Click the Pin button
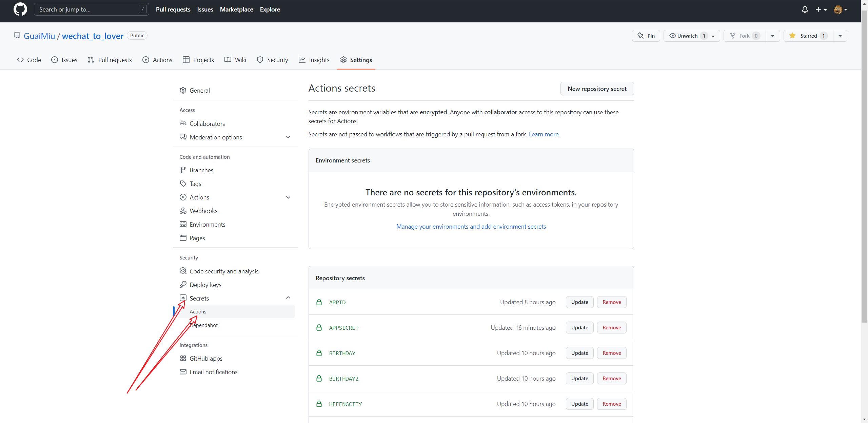Image resolution: width=868 pixels, height=423 pixels. (x=646, y=36)
